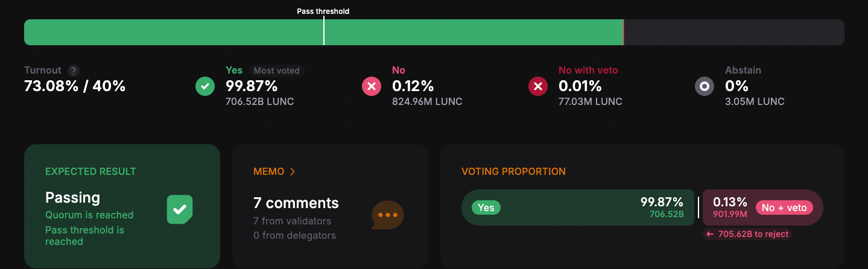Select the Yes pill in voting proportion

pos(486,207)
